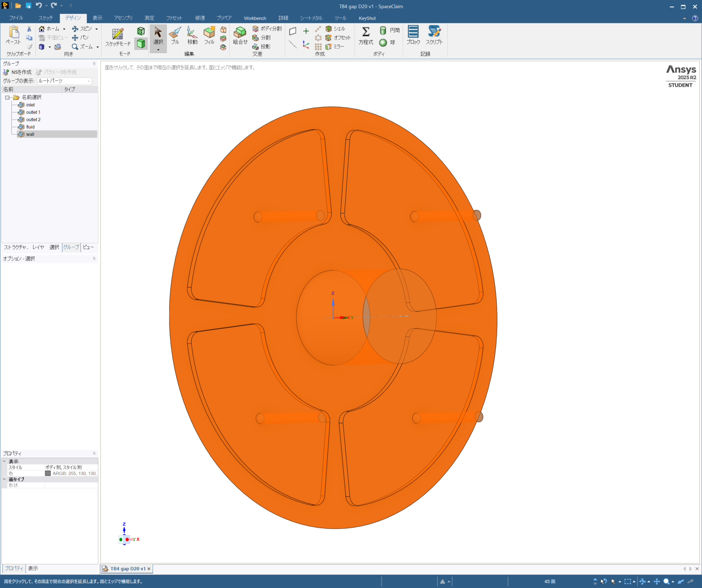
Task: Open the group display (ルートパーツ) dropdown
Action: click(x=89, y=81)
